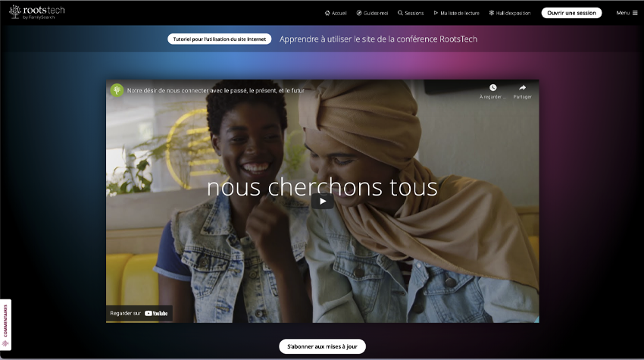
Task: Click the Accueil home icon
Action: point(327,13)
